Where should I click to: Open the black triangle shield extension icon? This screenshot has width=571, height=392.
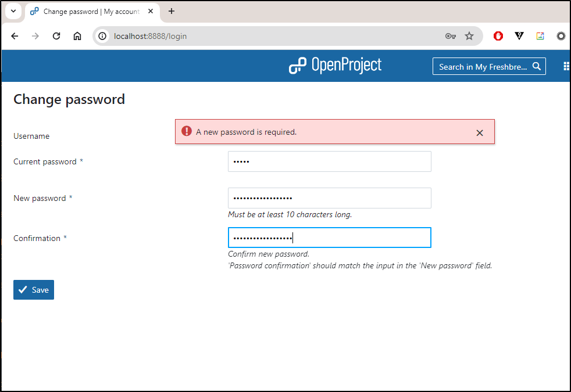(519, 35)
